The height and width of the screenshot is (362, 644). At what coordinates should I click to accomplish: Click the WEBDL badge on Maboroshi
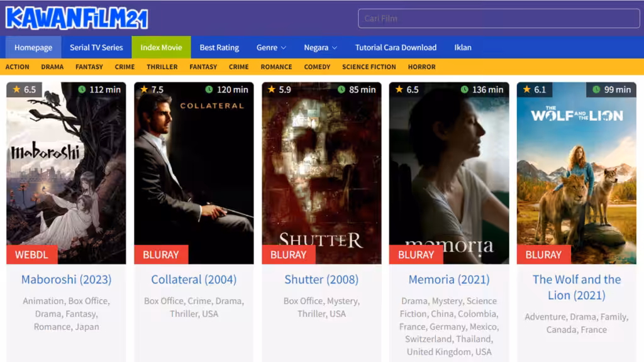[32, 255]
